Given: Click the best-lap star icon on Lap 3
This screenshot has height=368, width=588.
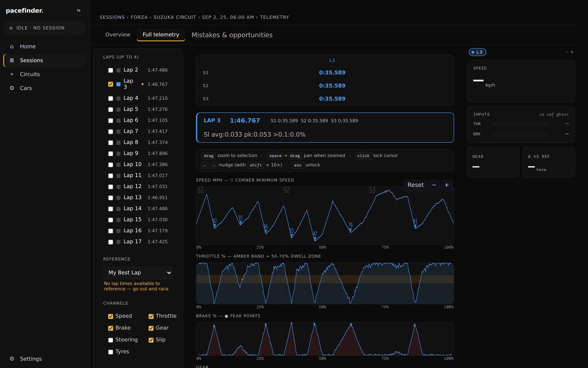Looking at the screenshot, I should click(142, 84).
